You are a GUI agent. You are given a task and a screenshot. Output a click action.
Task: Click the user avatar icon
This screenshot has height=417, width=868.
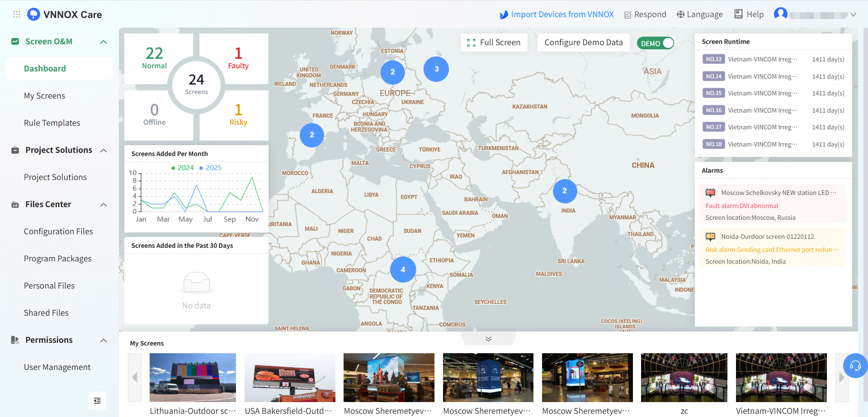pos(781,14)
